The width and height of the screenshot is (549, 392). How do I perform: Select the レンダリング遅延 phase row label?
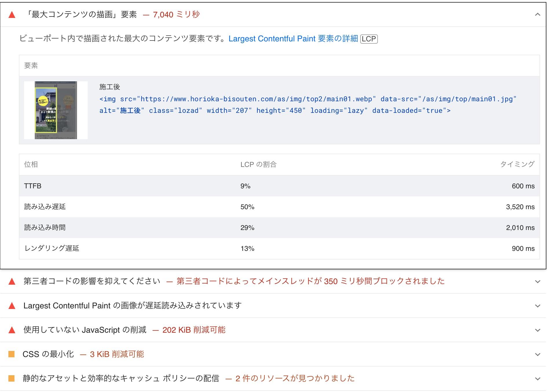pos(52,249)
